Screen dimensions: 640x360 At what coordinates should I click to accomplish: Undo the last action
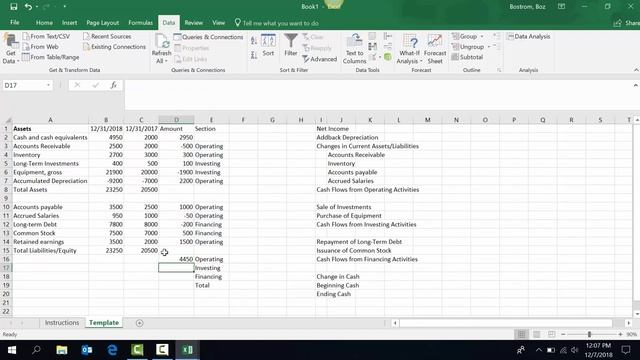pyautogui.click(x=28, y=7)
